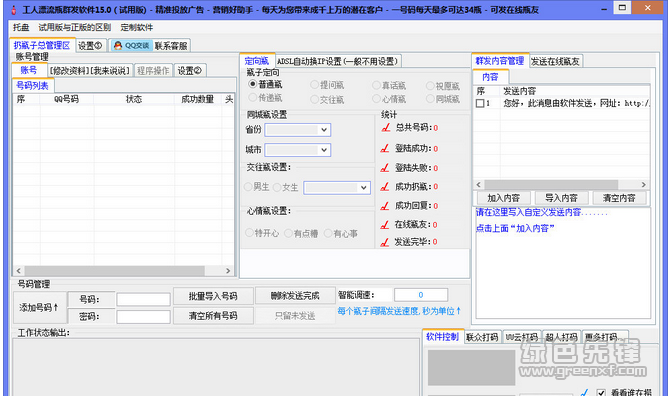
Task: Switch to the 账号 tab
Action: 29,70
